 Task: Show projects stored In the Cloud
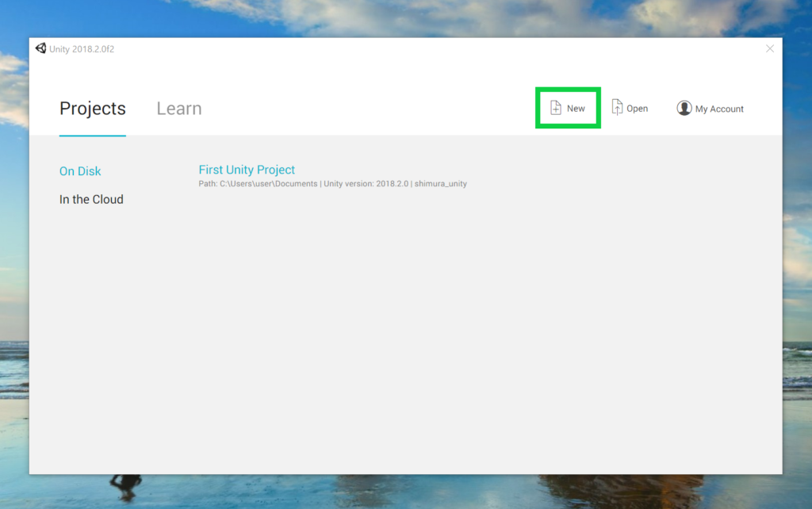coord(91,200)
